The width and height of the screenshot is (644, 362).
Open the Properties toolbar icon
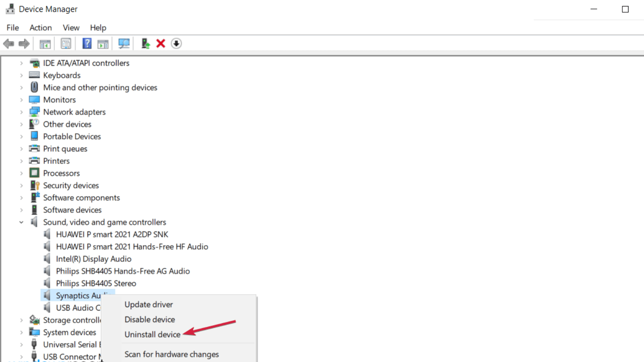pyautogui.click(x=65, y=44)
